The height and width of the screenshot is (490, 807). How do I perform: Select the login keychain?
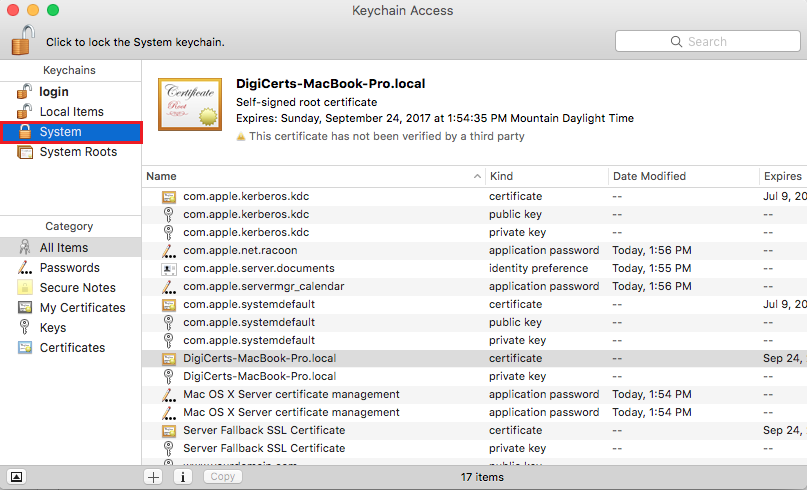(x=54, y=92)
